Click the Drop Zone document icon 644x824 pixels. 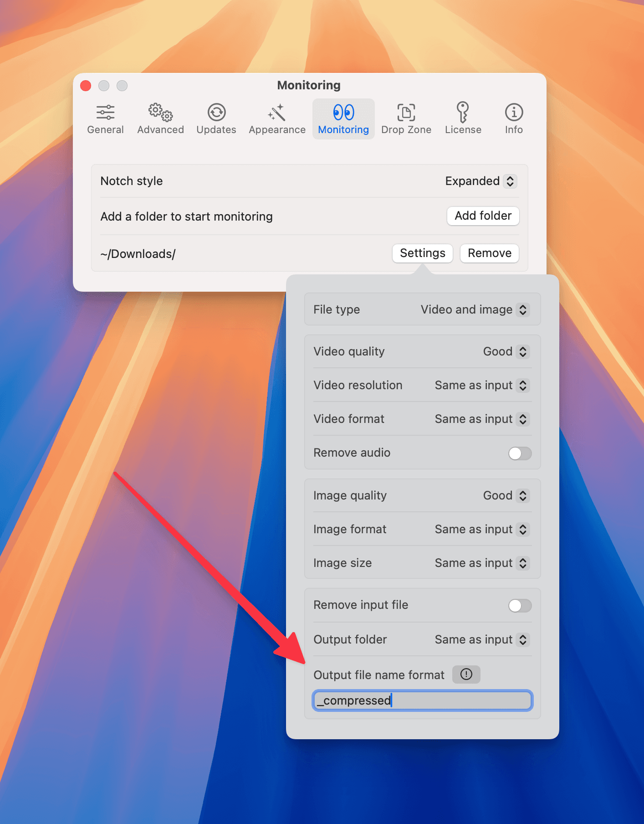click(406, 112)
